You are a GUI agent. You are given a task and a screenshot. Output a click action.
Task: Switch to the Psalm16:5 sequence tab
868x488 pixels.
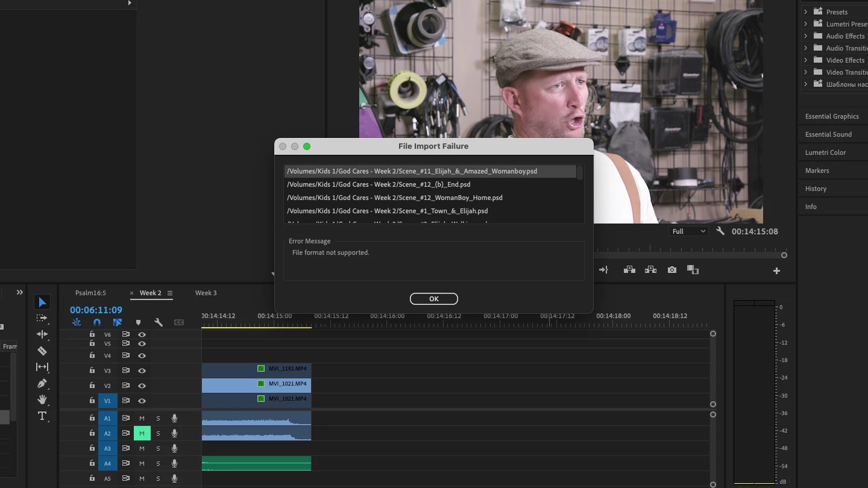point(90,293)
